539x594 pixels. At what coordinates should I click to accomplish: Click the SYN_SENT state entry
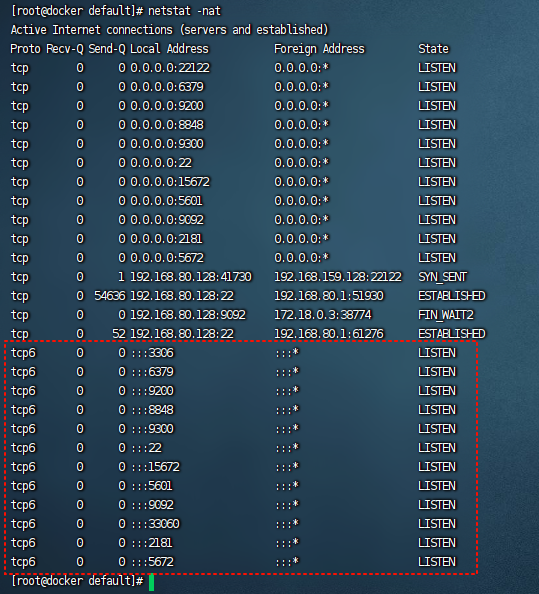(x=442, y=277)
